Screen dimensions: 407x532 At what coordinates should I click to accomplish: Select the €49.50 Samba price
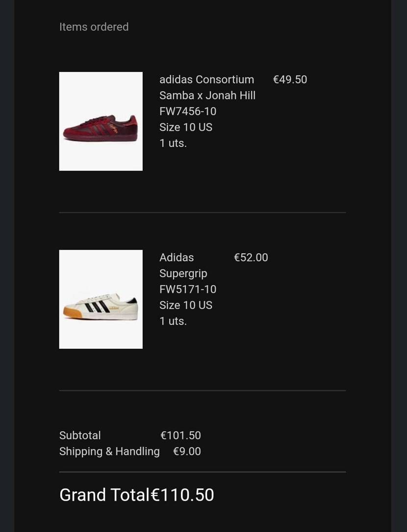pos(290,79)
